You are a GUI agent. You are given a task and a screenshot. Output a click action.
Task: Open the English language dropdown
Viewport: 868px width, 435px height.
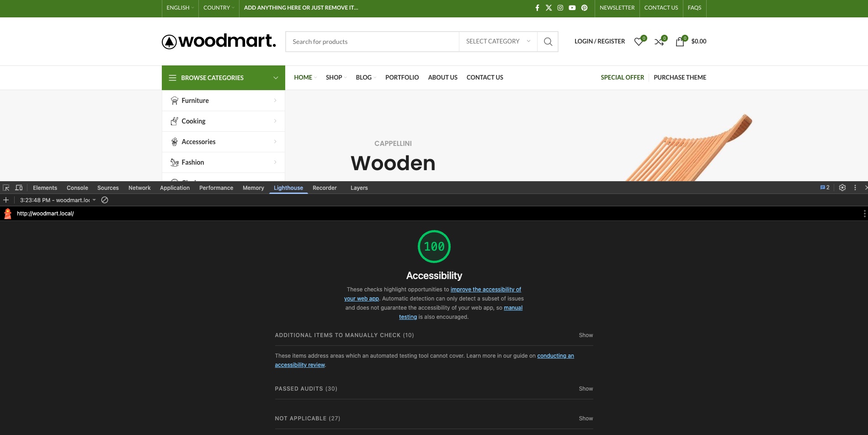click(180, 8)
